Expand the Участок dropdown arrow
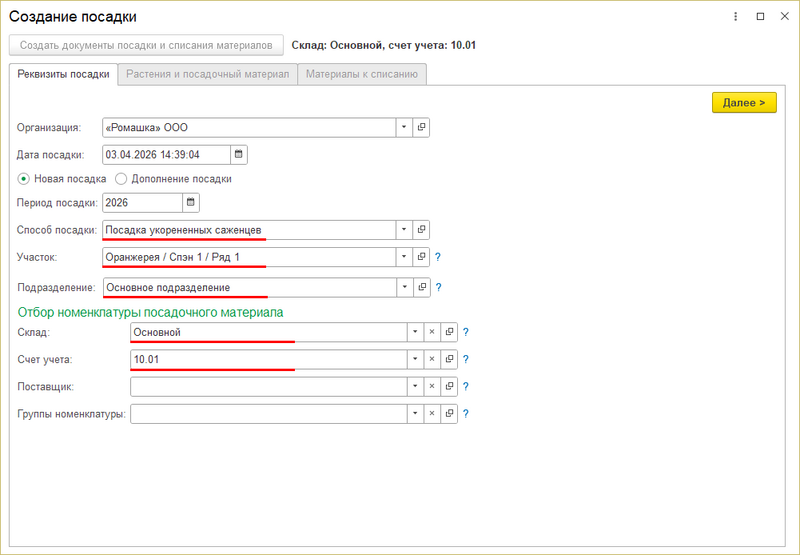The width and height of the screenshot is (800, 555). (403, 257)
